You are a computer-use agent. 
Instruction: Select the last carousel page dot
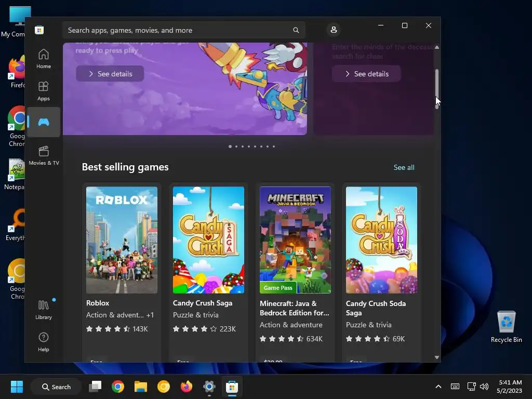[274, 147]
